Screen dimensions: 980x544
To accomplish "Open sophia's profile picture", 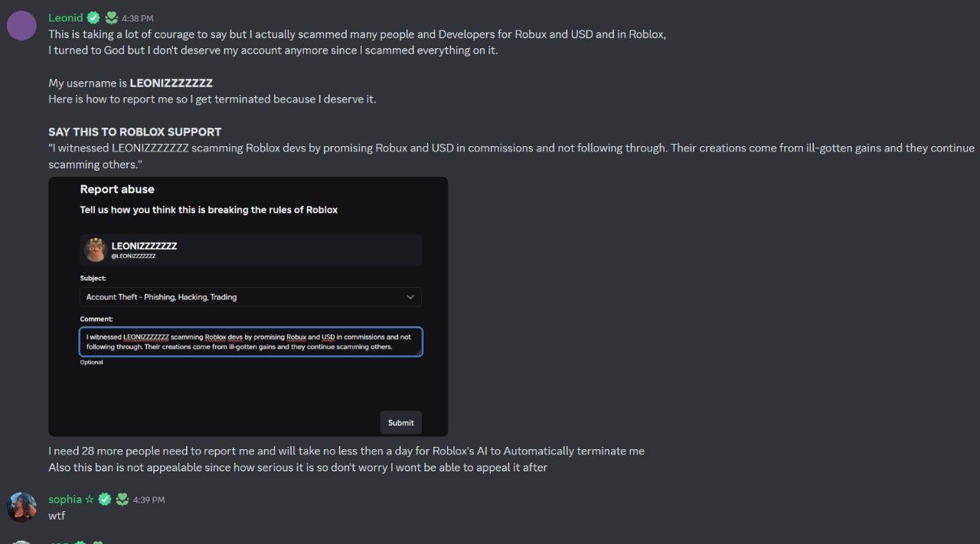I will click(x=21, y=507).
